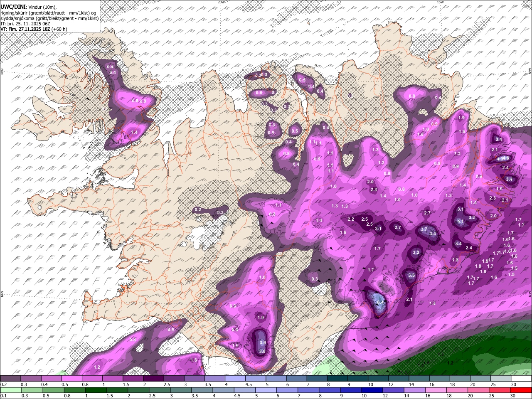The width and height of the screenshot is (532, 399).
Task: Click the 0.1 label in rain legend
Action: (2, 396)
